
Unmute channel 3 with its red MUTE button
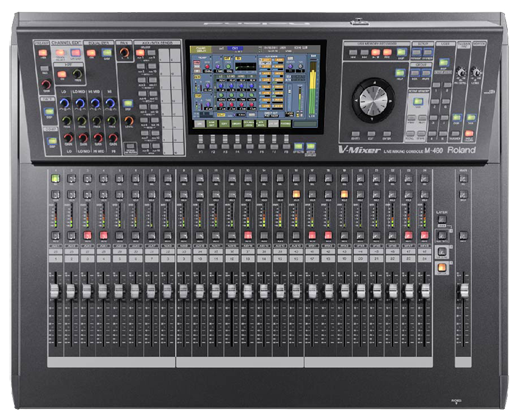87,236
